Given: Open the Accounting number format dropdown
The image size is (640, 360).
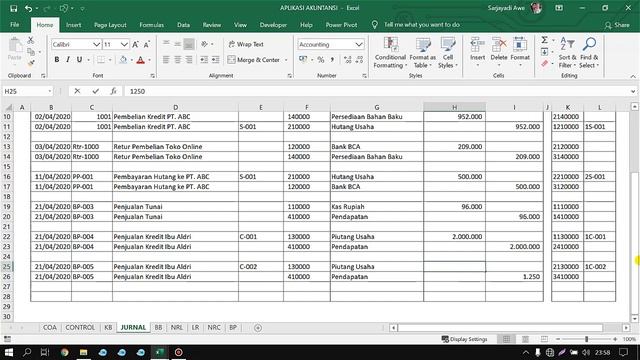Looking at the screenshot, I should click(x=359, y=44).
